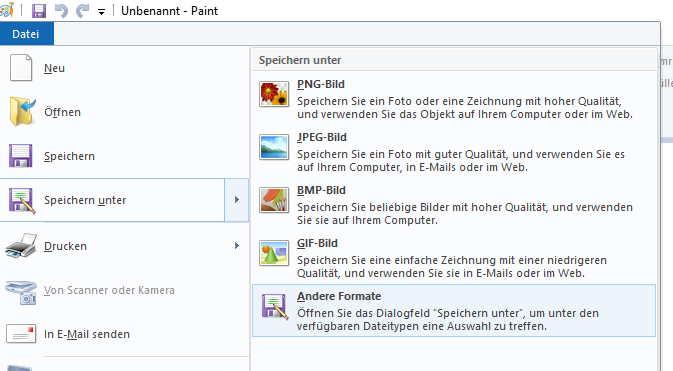The width and height of the screenshot is (673, 371).
Task: Click the printer icon for Drucken
Action: [x=21, y=246]
